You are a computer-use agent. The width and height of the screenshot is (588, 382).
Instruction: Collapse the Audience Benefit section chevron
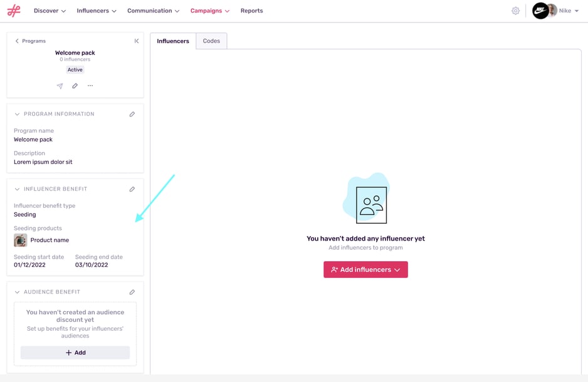point(16,292)
